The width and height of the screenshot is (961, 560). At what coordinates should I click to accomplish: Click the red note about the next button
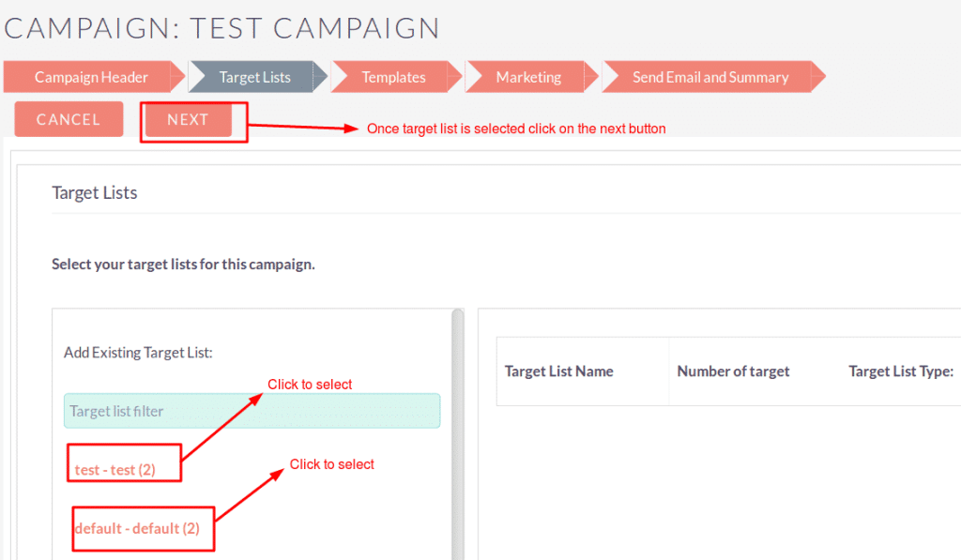point(516,129)
